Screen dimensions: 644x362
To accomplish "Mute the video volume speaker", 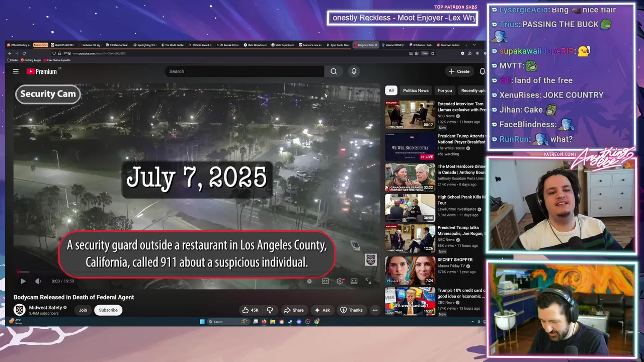I will pos(38,281).
